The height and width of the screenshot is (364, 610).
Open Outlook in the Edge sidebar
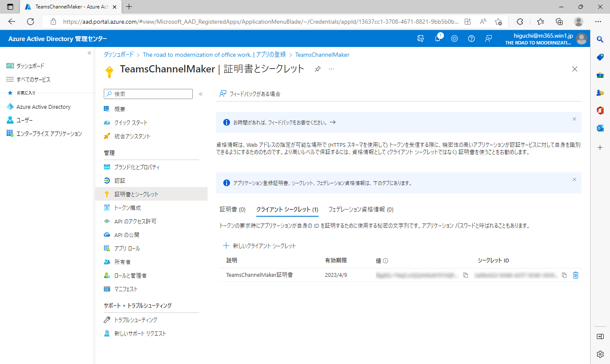(x=600, y=128)
